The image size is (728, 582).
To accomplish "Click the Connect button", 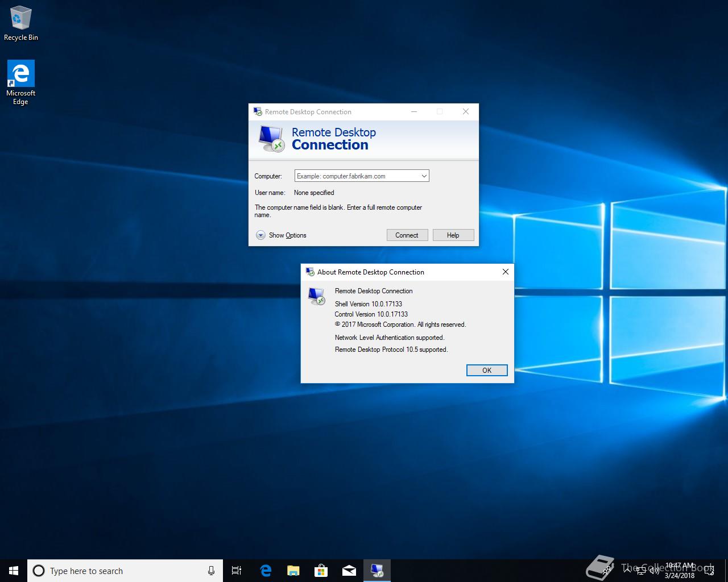I will coord(407,235).
